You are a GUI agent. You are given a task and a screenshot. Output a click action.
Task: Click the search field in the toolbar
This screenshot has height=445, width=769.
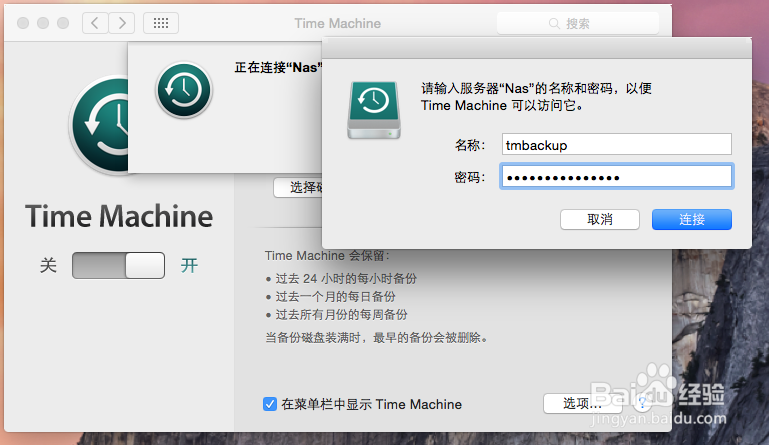[578, 24]
